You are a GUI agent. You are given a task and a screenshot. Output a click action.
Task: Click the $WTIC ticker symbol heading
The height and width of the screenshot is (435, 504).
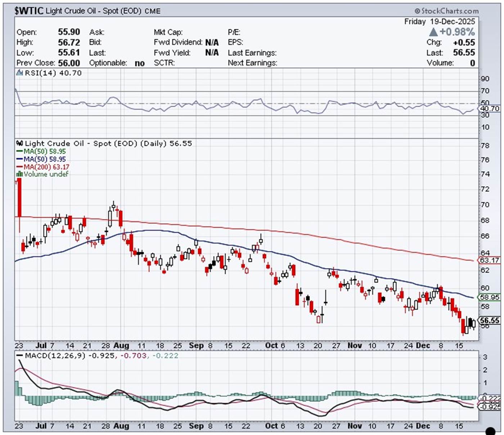(x=29, y=11)
